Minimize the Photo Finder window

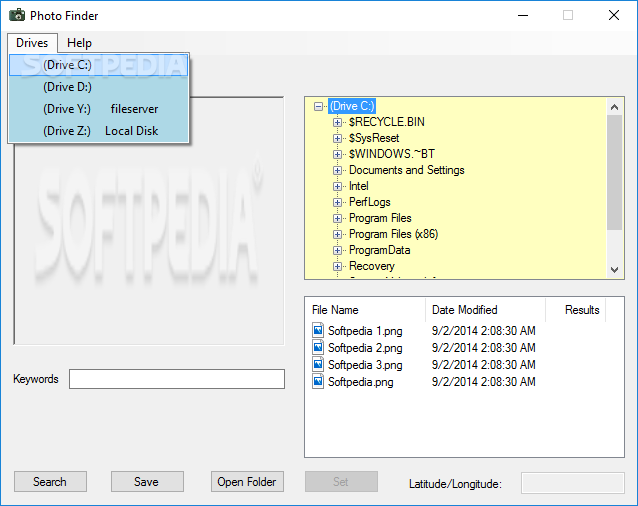(x=523, y=15)
